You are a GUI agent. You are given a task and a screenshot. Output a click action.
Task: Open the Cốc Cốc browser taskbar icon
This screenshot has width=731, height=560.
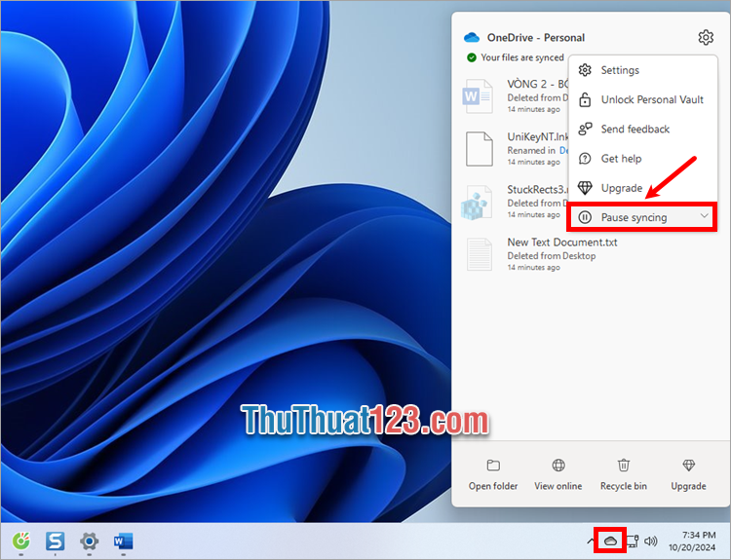(x=21, y=541)
